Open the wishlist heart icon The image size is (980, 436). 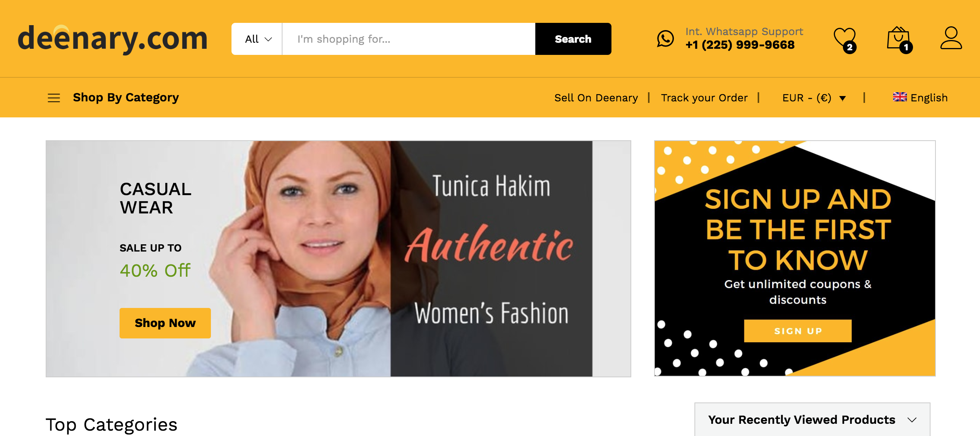point(844,39)
